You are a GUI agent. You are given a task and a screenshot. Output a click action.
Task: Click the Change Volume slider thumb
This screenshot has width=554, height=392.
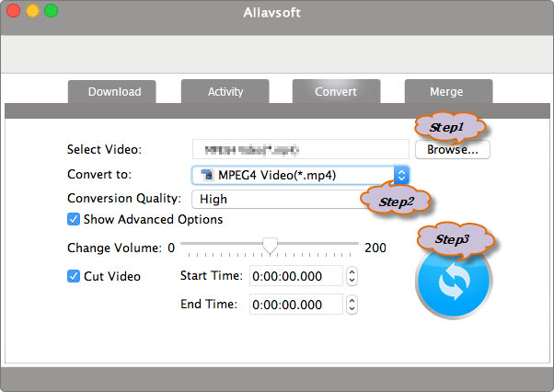coord(270,246)
